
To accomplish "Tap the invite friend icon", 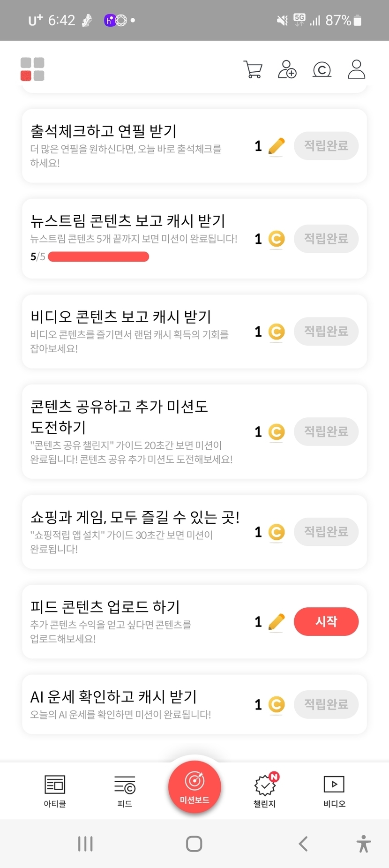I will 287,69.
